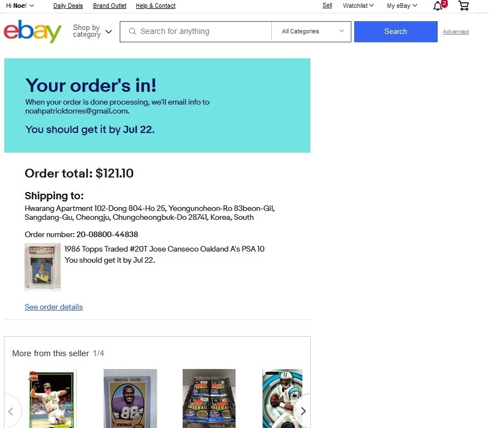Open Advanced search link

[x=456, y=32]
